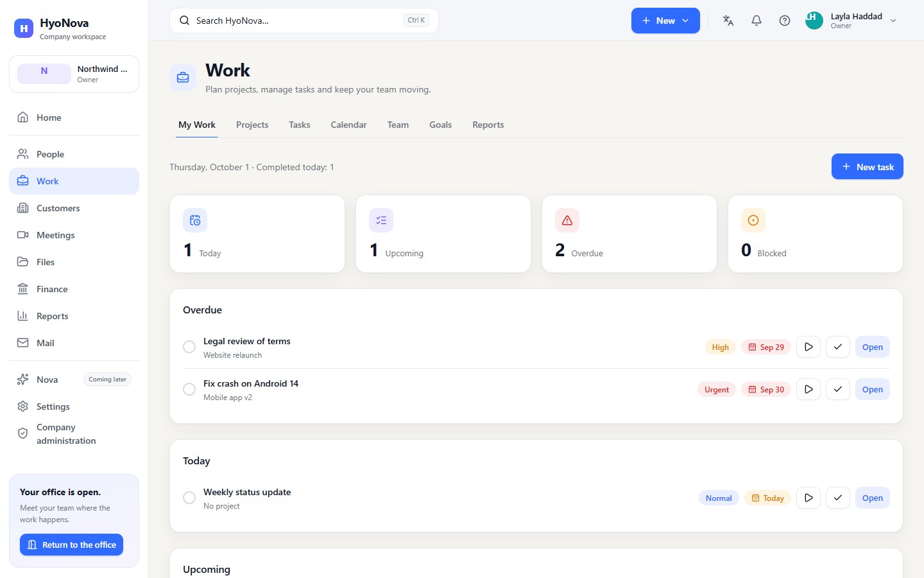
Task: Toggle circle for Legal review of terms
Action: [x=189, y=347]
